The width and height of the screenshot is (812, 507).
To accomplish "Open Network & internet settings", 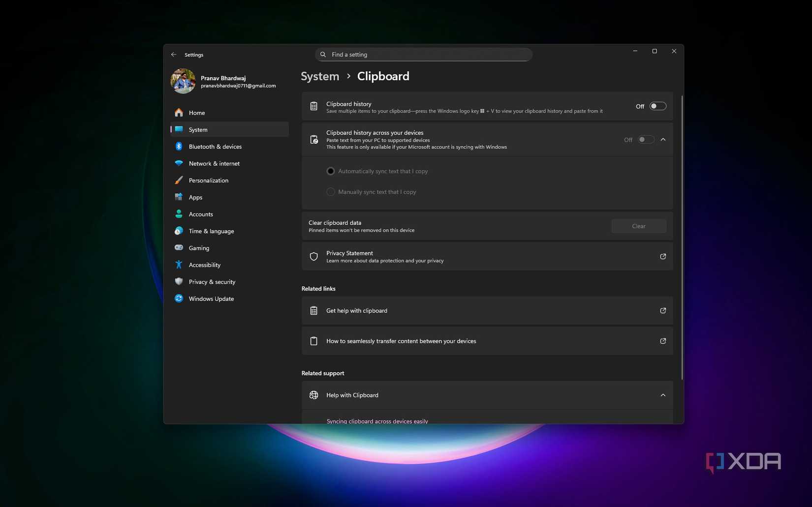I will [214, 164].
